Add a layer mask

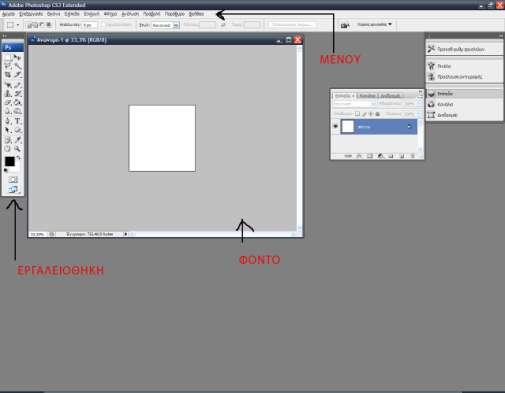coord(370,156)
